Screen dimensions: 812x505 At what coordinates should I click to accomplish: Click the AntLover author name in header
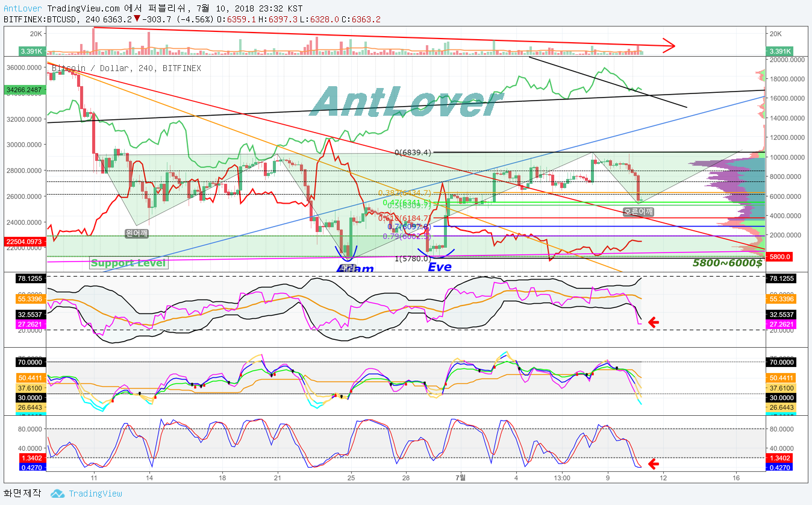pos(23,8)
